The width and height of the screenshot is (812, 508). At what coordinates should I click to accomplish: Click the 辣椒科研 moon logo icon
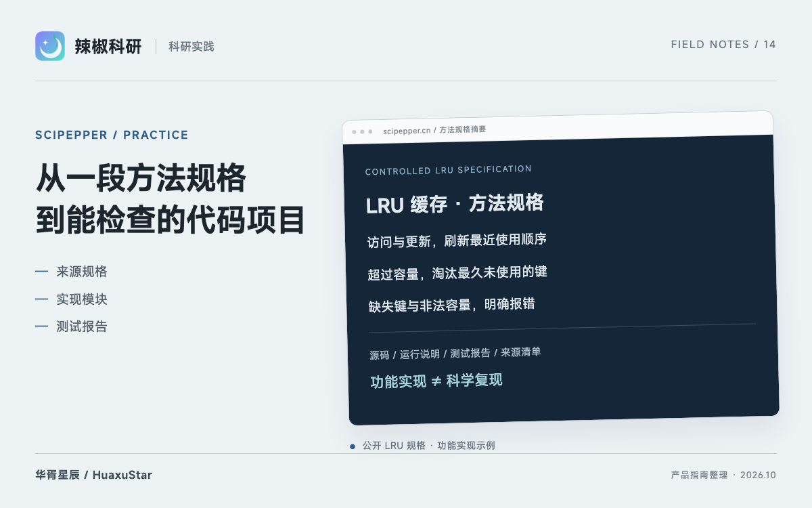point(50,46)
